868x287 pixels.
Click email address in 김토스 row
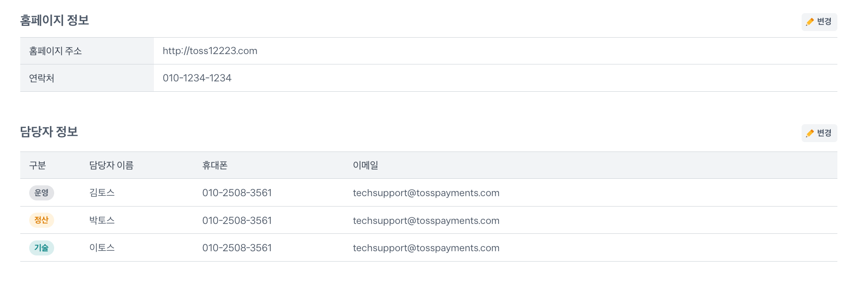[426, 193]
